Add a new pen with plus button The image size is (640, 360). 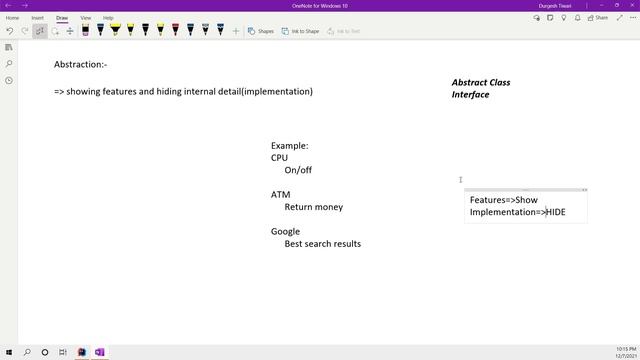[236, 31]
